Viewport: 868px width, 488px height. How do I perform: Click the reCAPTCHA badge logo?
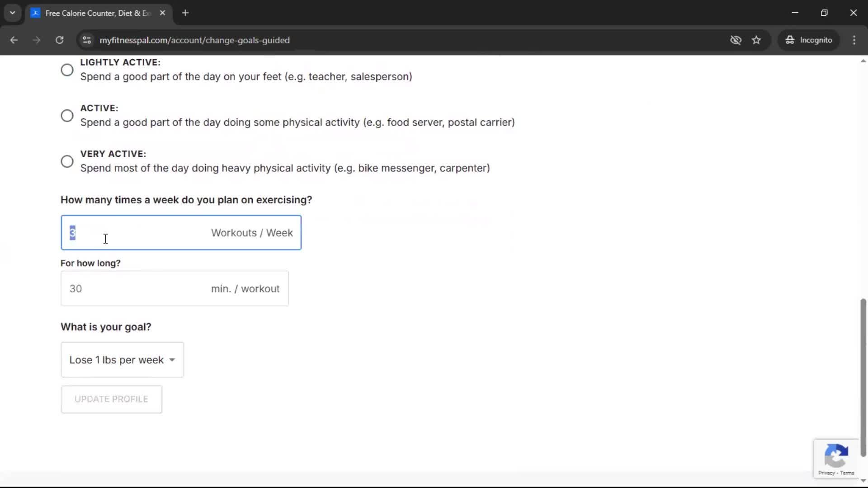pyautogui.click(x=836, y=455)
